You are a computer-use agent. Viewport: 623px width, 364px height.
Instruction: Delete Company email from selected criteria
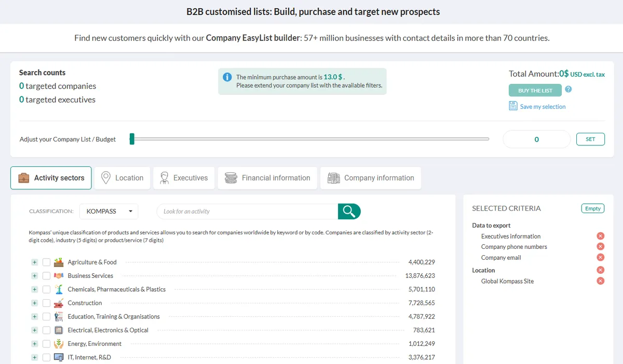[x=601, y=257]
